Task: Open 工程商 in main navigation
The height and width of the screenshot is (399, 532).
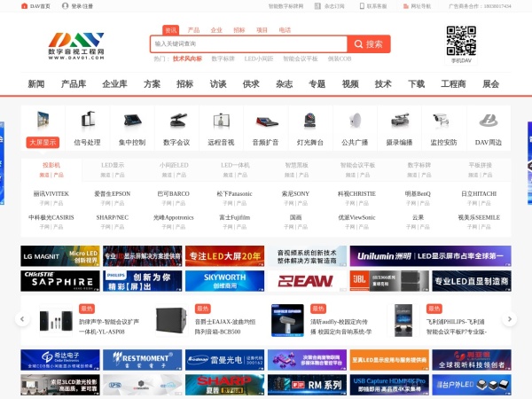Action: pyautogui.click(x=454, y=84)
